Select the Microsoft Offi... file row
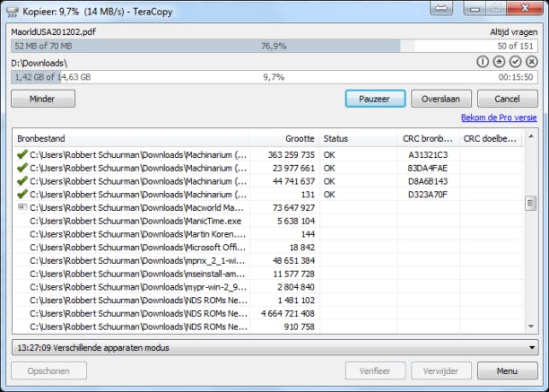This screenshot has height=392, width=549. click(x=268, y=248)
